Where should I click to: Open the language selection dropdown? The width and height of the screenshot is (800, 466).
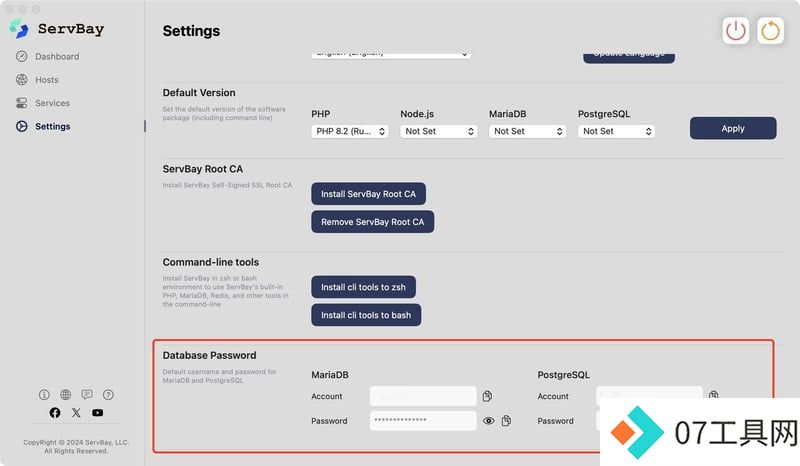tap(391, 54)
